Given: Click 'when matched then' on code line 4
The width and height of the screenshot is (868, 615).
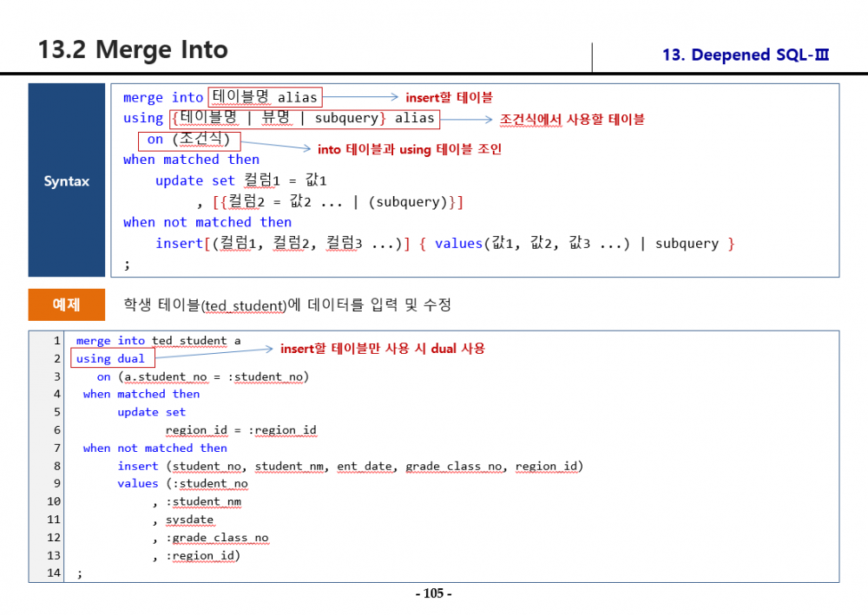Looking at the screenshot, I should click(141, 394).
